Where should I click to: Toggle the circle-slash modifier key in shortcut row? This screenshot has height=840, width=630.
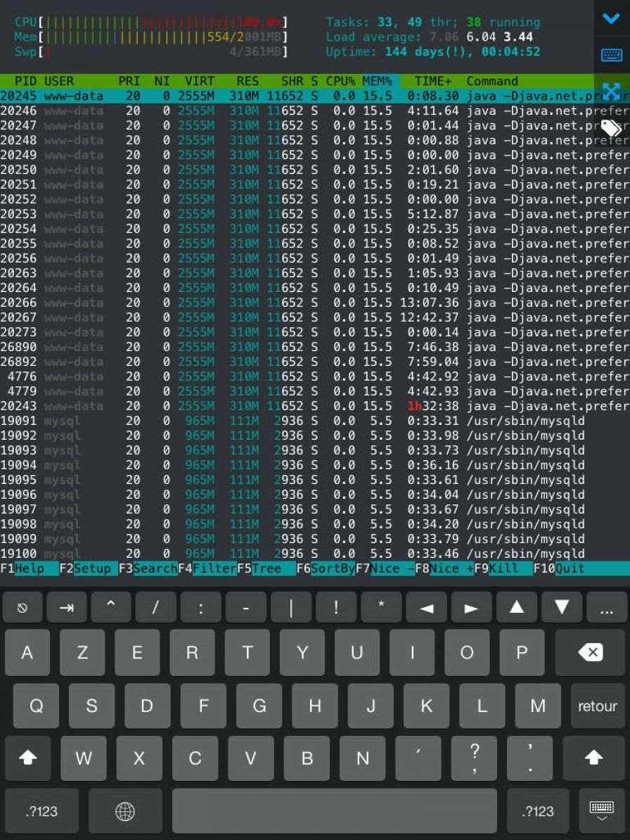pyautogui.click(x=22, y=606)
